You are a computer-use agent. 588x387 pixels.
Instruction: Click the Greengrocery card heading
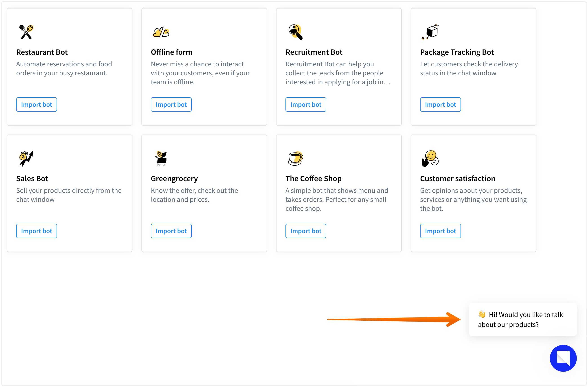pos(174,178)
